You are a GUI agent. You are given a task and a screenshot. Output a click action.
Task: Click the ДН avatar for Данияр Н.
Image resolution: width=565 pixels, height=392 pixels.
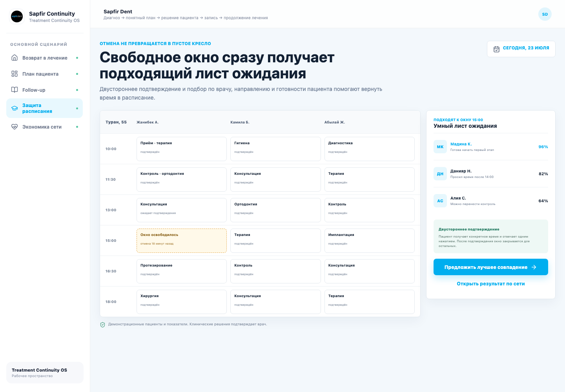[x=440, y=174]
